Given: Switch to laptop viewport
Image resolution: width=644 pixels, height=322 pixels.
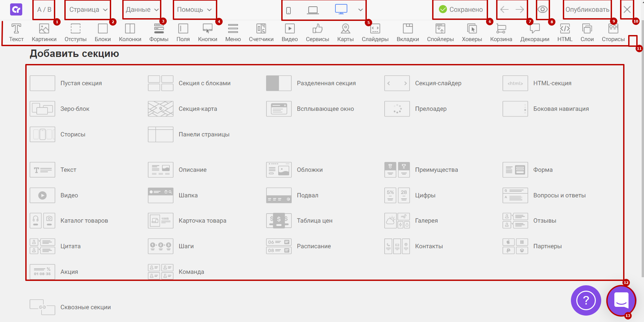Looking at the screenshot, I should (313, 10).
